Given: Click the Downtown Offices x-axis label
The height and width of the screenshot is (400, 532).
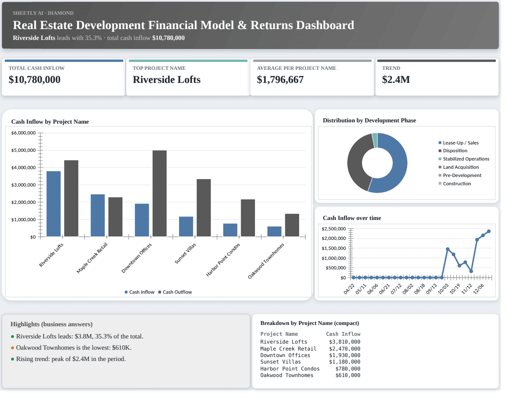Looking at the screenshot, I should pyautogui.click(x=137, y=258).
